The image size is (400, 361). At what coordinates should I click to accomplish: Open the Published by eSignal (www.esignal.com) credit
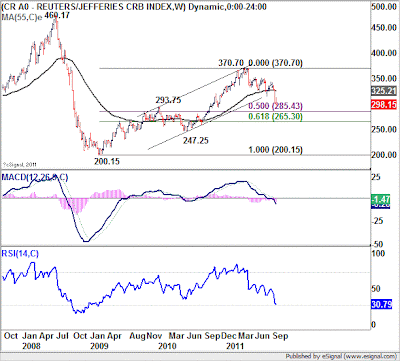click(x=341, y=356)
